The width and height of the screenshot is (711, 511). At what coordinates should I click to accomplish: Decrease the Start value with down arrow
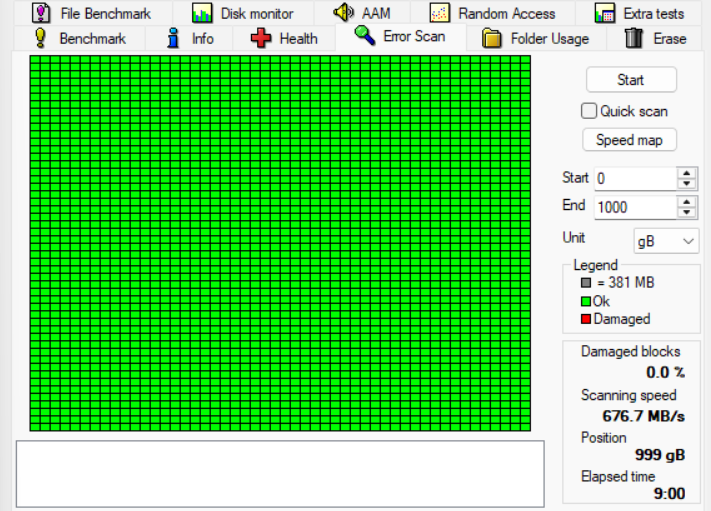[687, 184]
